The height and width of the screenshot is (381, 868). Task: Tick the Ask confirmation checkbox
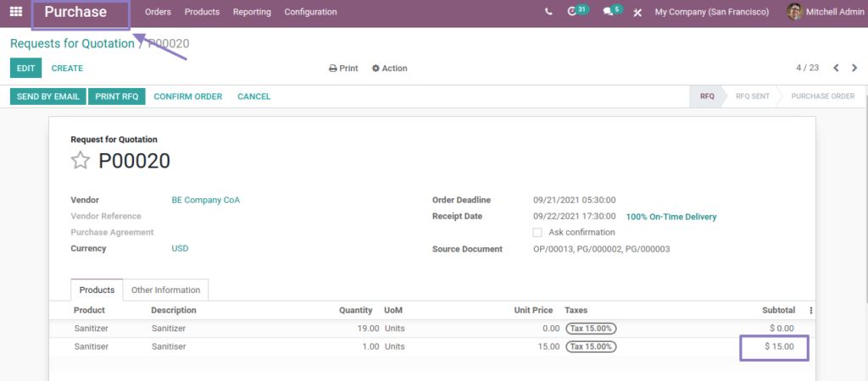click(x=537, y=232)
